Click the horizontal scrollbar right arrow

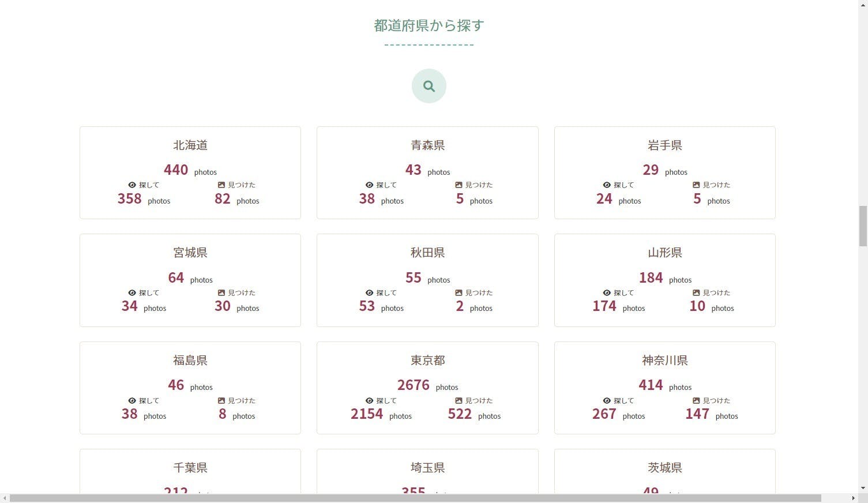pyautogui.click(x=853, y=498)
